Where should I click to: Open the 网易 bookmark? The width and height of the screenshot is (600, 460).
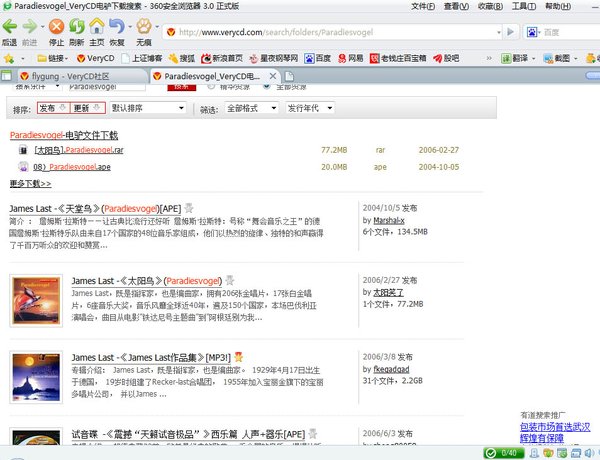[x=351, y=58]
